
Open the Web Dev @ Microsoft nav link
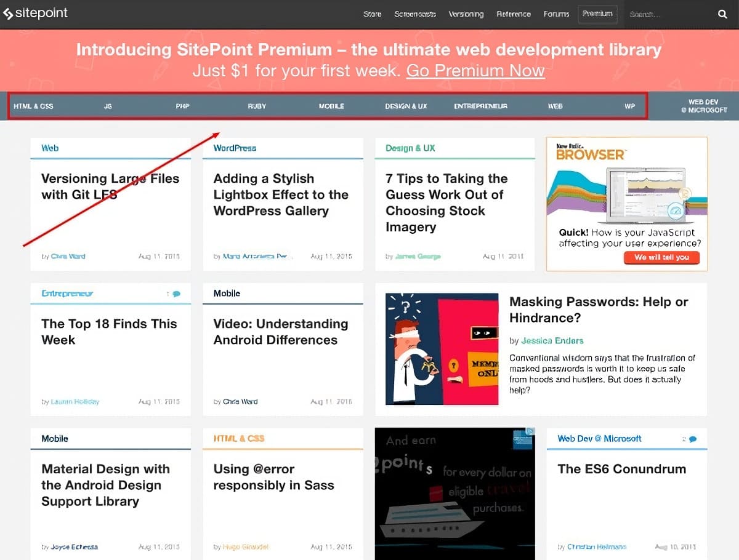click(x=703, y=106)
